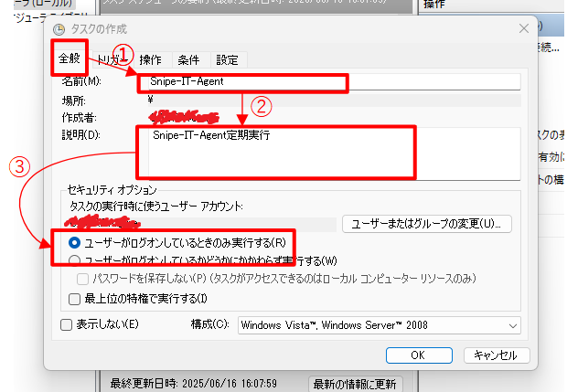
Task: Click the 名前 field containing Snipe-IT-Agent
Action: [x=334, y=81]
